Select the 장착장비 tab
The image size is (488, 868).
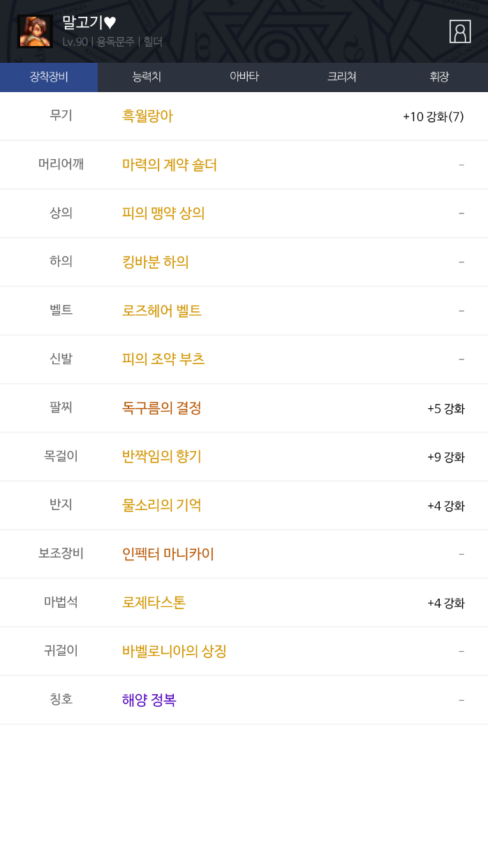pyautogui.click(x=49, y=77)
